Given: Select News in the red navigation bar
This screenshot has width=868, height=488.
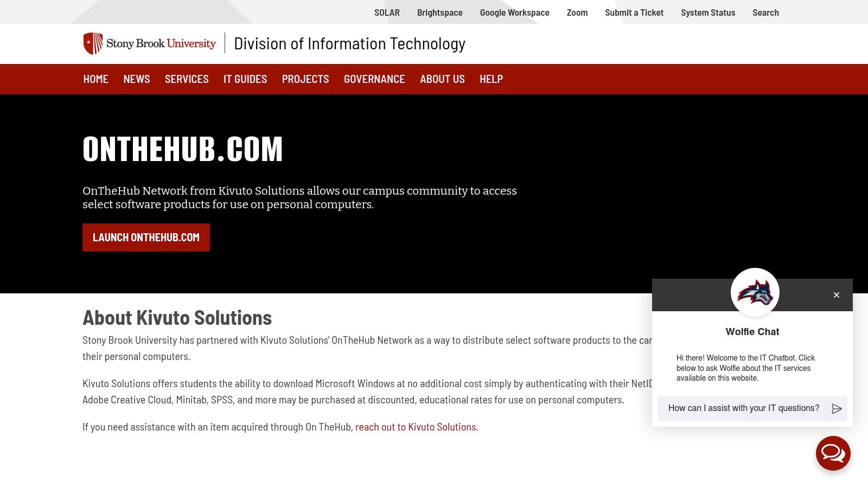Looking at the screenshot, I should pos(137,79).
